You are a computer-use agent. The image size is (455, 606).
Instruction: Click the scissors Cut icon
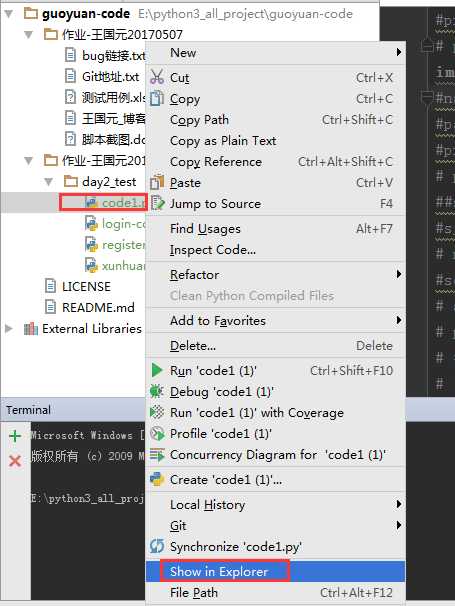click(x=157, y=77)
